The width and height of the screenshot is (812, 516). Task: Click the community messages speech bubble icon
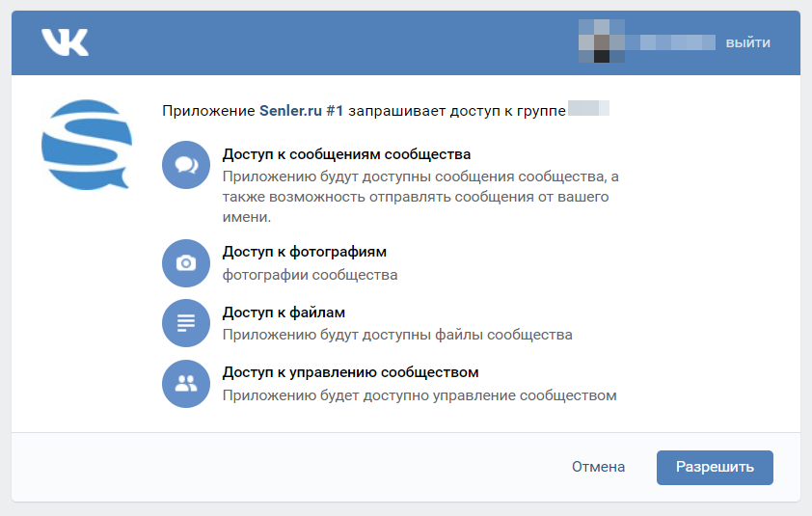pyautogui.click(x=186, y=165)
